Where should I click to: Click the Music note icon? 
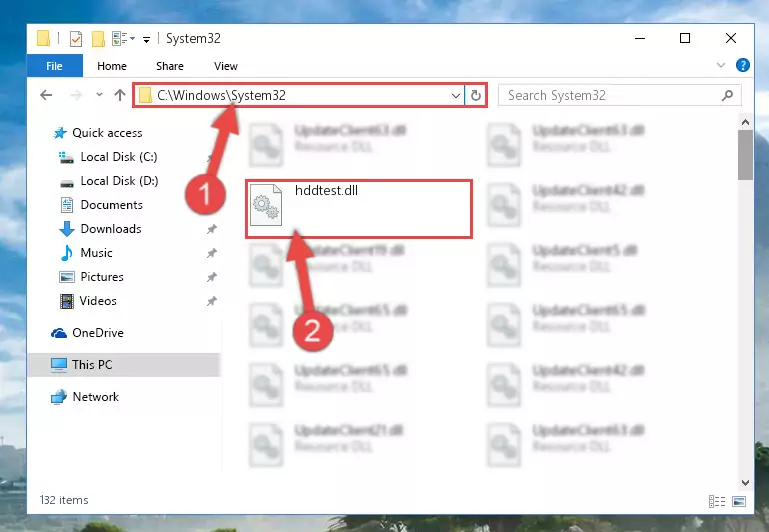[x=66, y=253]
